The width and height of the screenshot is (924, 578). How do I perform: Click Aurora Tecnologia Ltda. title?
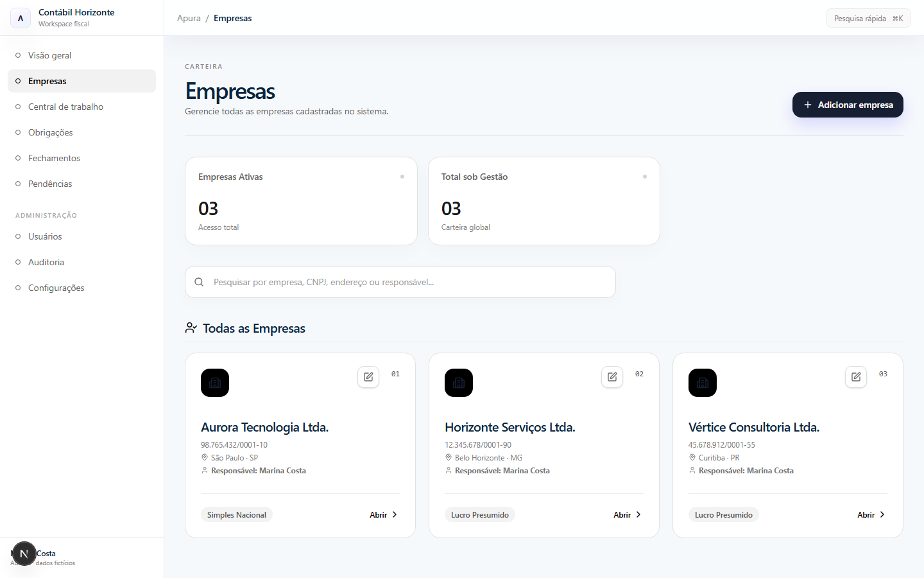pos(264,427)
